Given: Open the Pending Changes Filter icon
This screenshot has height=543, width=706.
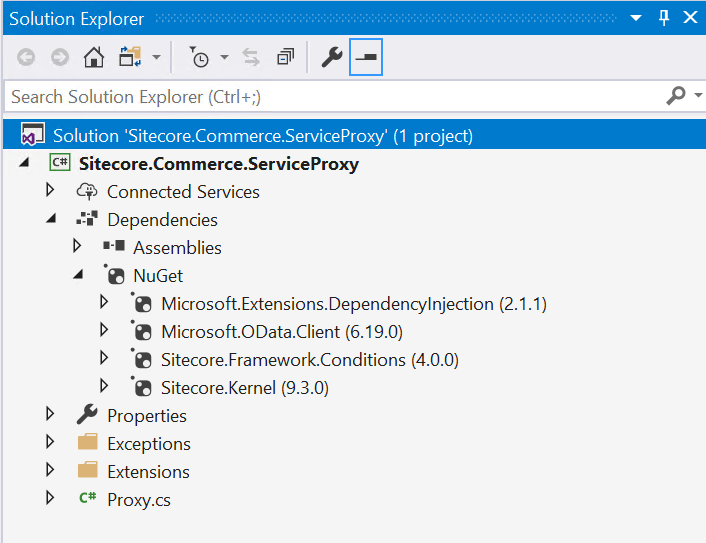Looking at the screenshot, I should coord(199,57).
